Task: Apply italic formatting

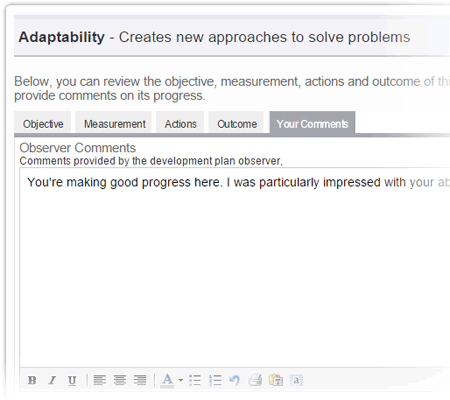Action: 52,380
